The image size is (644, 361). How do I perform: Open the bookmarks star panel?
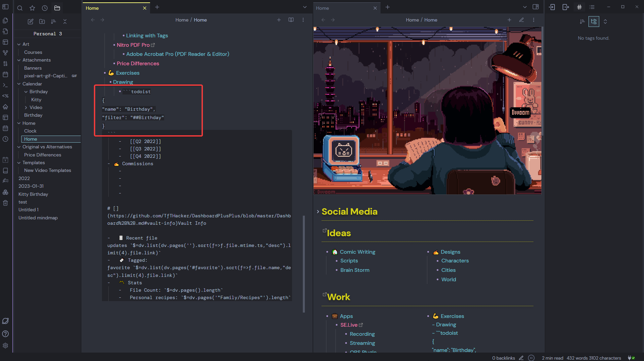click(x=32, y=8)
